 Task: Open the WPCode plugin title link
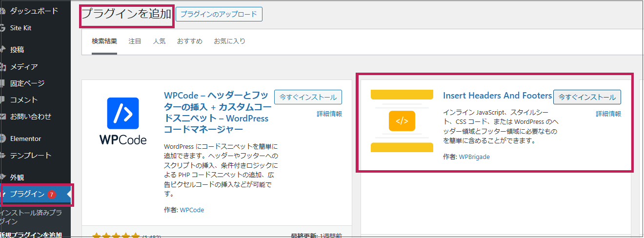click(x=217, y=112)
